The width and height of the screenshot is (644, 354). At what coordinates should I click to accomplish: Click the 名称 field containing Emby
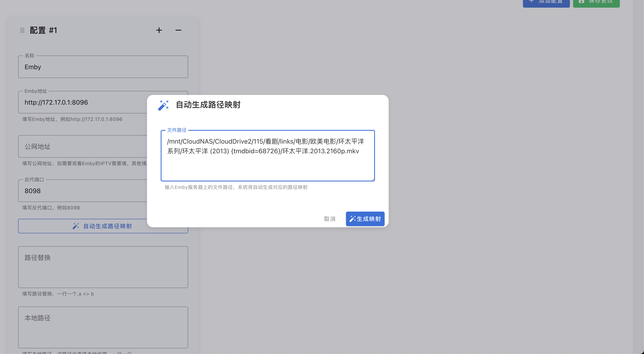tap(103, 67)
